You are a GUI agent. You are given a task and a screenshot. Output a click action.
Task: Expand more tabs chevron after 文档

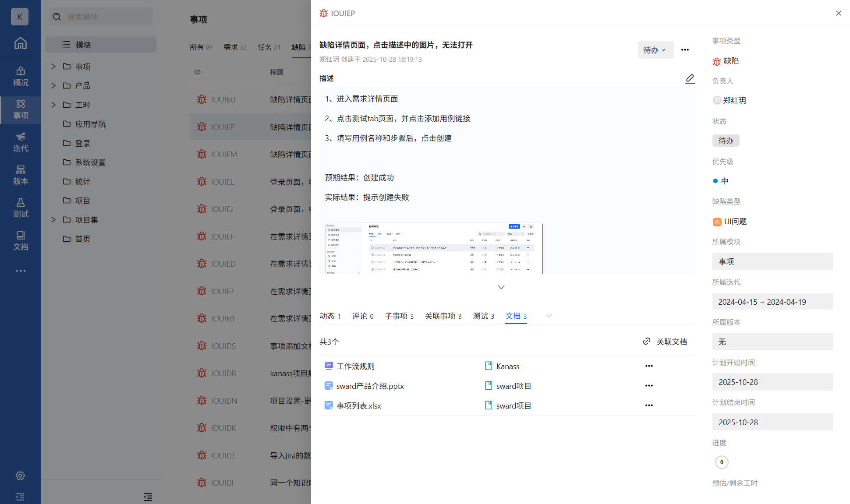pyautogui.click(x=549, y=316)
